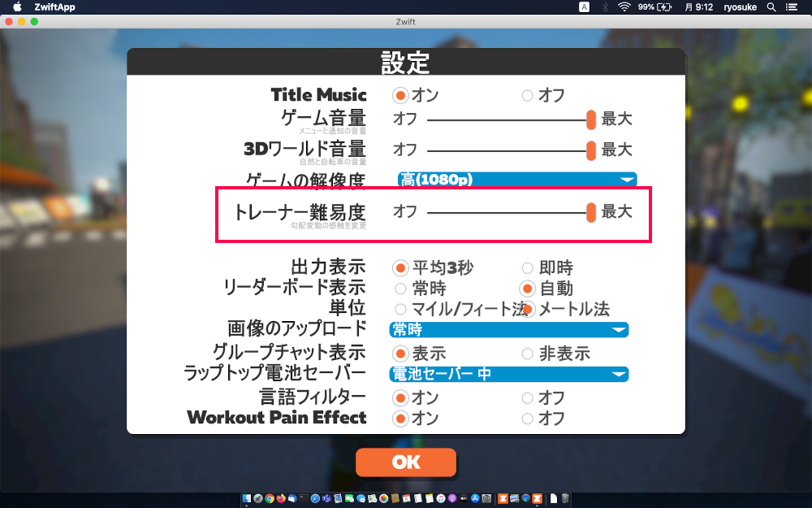Launch Firefox from the Dock
This screenshot has height=508, width=812.
coord(281,499)
